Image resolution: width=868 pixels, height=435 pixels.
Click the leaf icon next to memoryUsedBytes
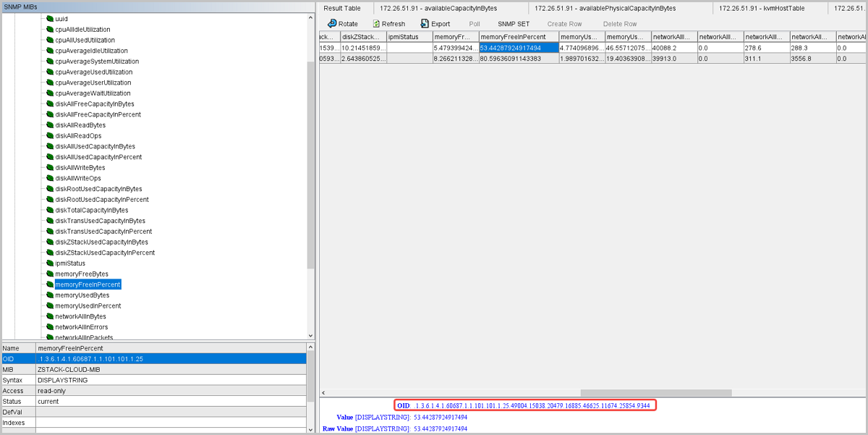coord(50,295)
